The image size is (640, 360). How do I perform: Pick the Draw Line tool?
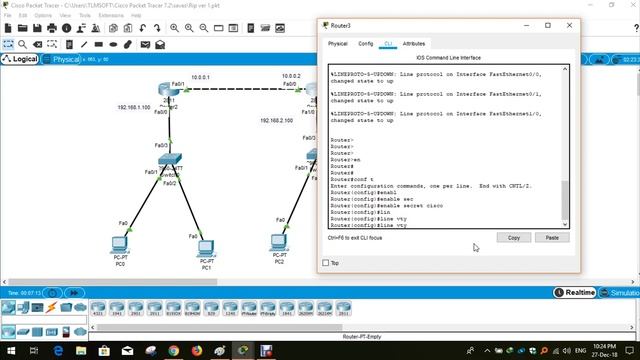click(84, 44)
